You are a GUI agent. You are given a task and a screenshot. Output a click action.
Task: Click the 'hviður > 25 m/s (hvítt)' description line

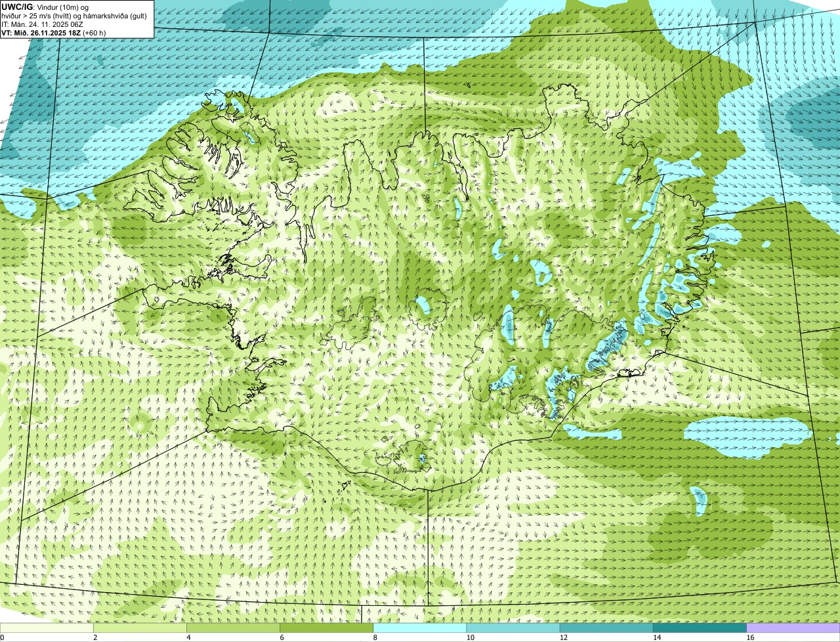pyautogui.click(x=75, y=15)
